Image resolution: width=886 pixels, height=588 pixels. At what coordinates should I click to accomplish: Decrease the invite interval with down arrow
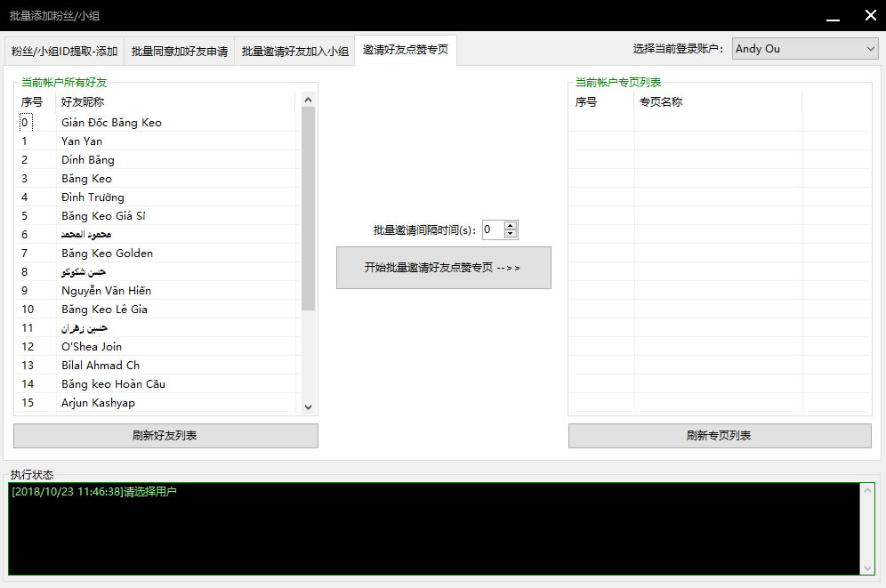point(511,234)
